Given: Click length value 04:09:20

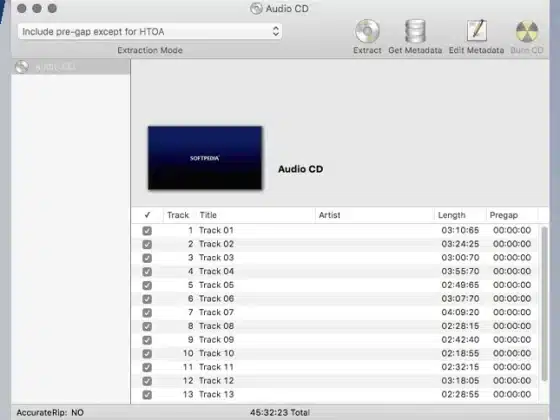Looking at the screenshot, I should click(x=460, y=312).
